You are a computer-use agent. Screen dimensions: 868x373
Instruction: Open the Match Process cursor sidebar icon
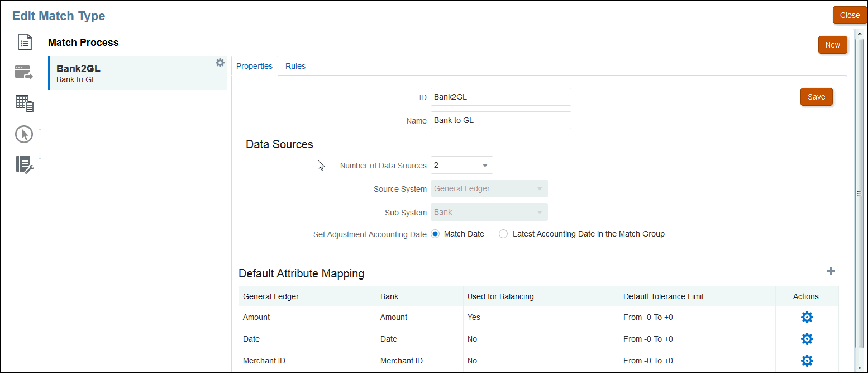point(24,134)
